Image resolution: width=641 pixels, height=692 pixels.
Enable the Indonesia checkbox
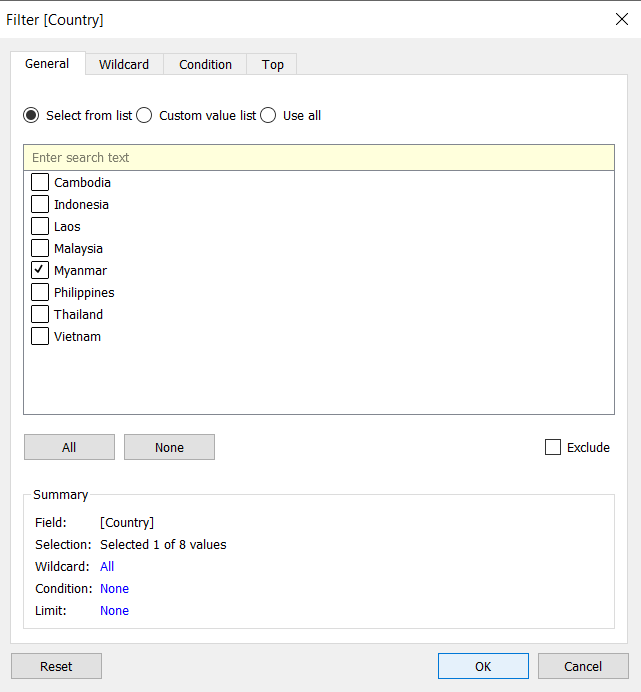coord(40,204)
